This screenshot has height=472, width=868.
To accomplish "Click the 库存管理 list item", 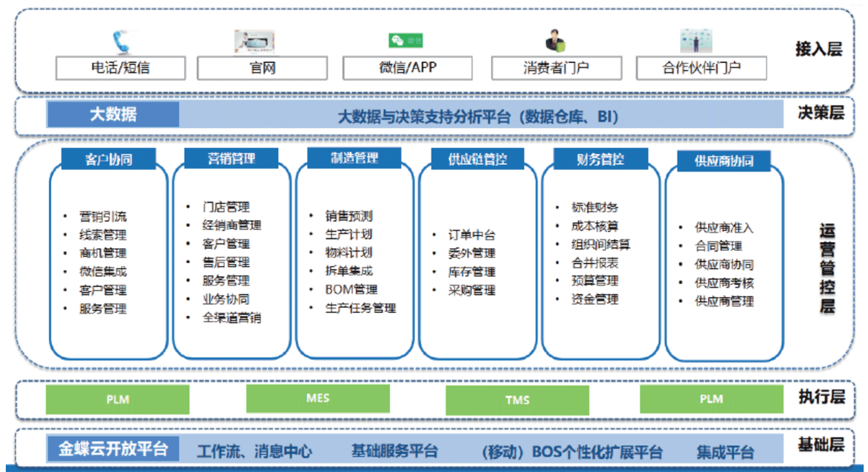I will click(472, 272).
